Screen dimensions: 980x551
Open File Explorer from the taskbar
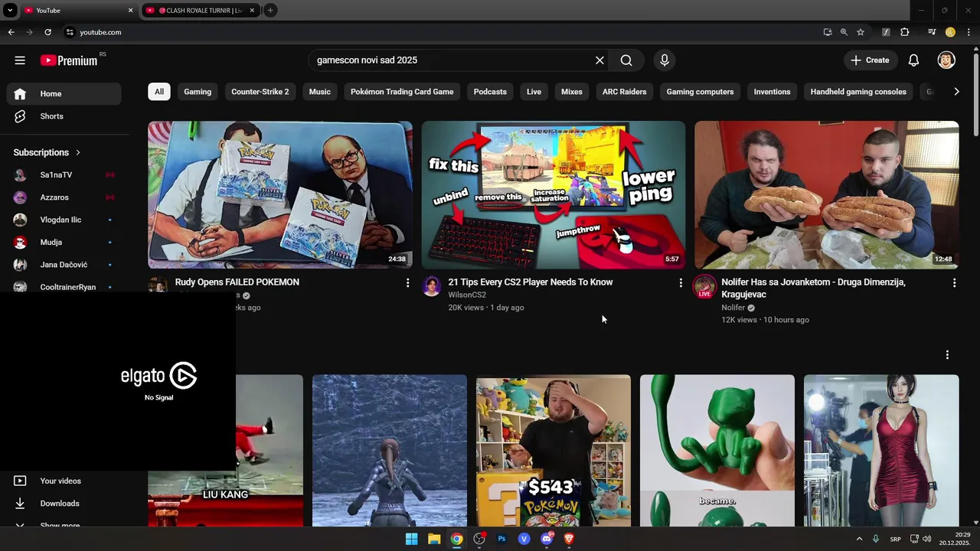(x=434, y=539)
